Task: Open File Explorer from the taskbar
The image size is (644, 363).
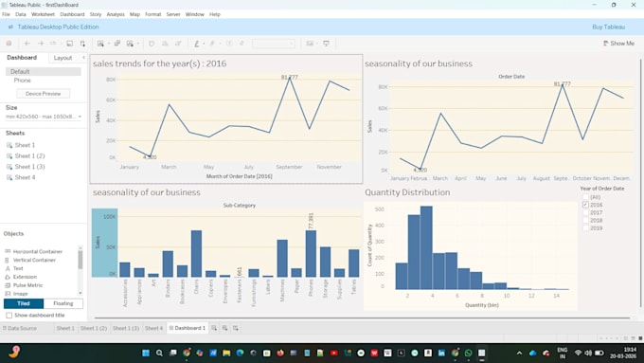Action: click(226, 353)
